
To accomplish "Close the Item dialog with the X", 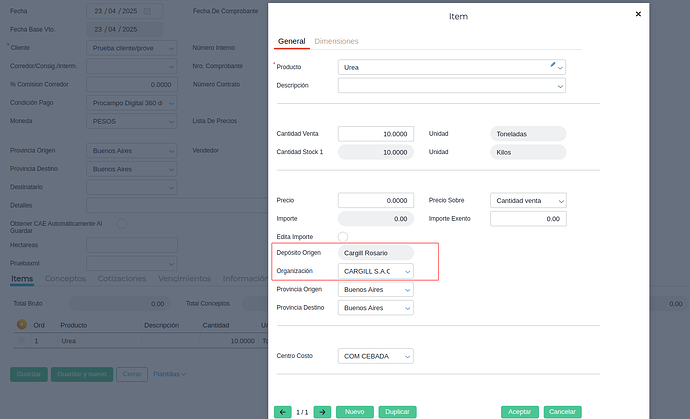I will 638,15.
